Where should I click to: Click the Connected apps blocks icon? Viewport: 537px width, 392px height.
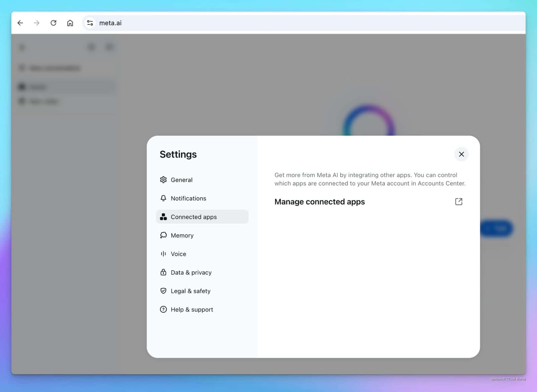163,217
